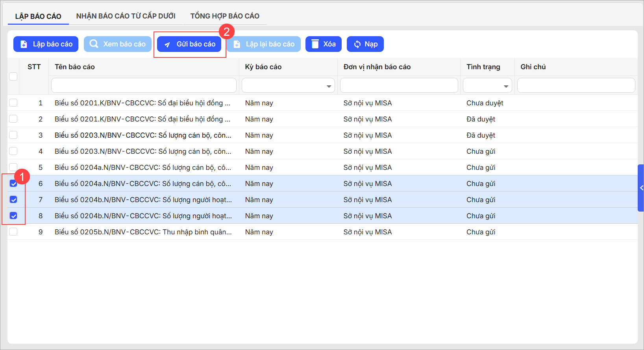Viewport: 644px width, 350px height.
Task: Click the Xem báo cáo magnifier icon
Action: pyautogui.click(x=94, y=44)
